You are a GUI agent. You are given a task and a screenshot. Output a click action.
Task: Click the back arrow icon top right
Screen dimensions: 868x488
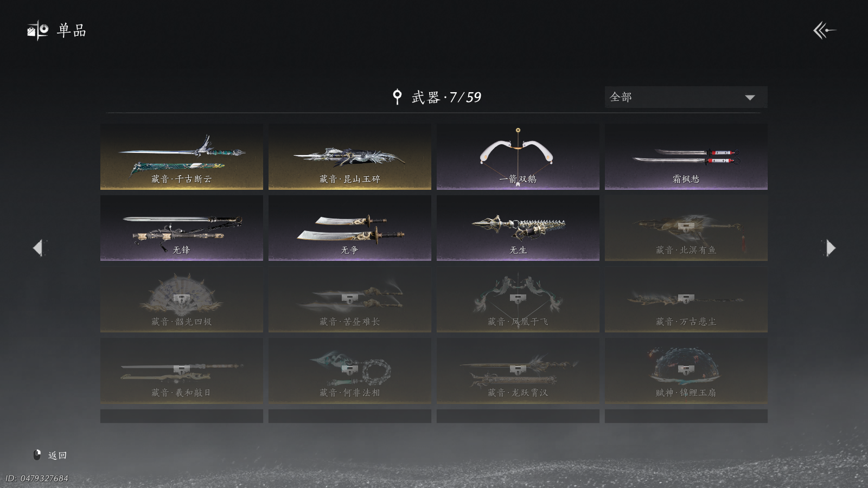[824, 30]
